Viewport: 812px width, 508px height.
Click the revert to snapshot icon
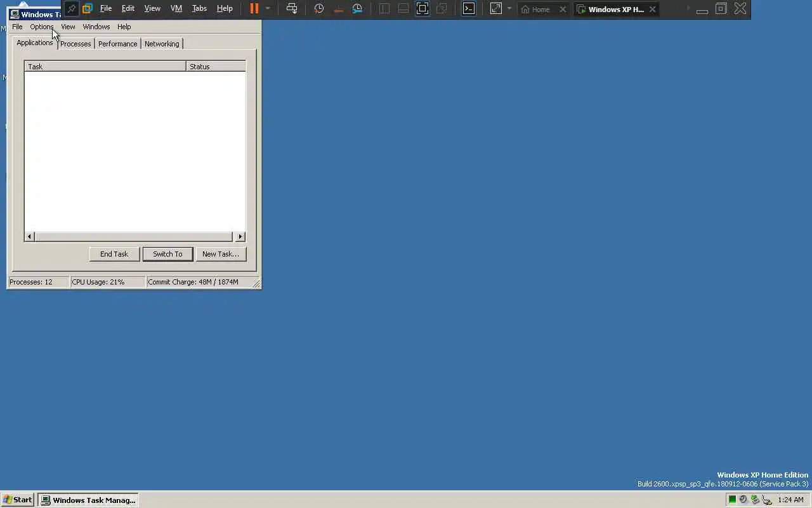click(x=338, y=9)
